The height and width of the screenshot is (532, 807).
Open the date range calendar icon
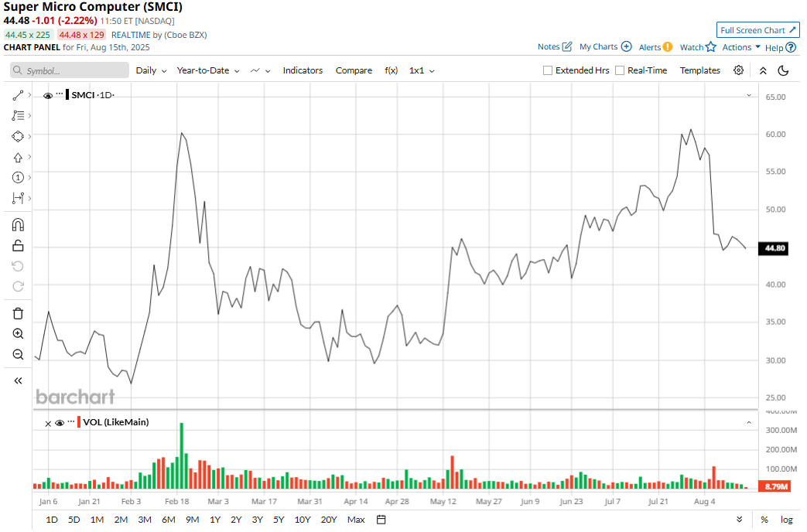coord(381,520)
